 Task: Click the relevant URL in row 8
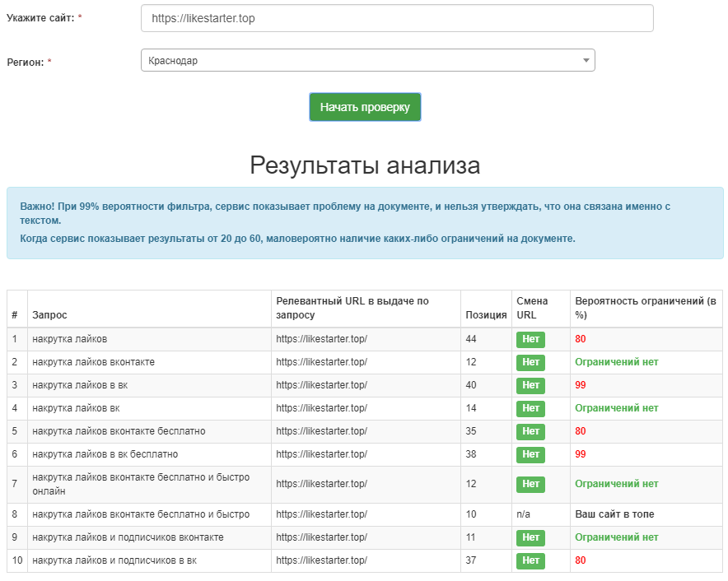[321, 514]
